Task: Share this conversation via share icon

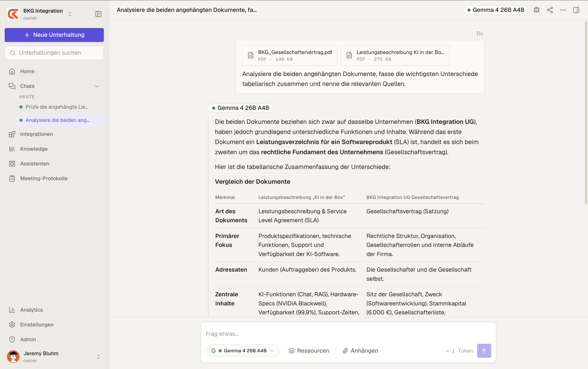Action: point(550,10)
